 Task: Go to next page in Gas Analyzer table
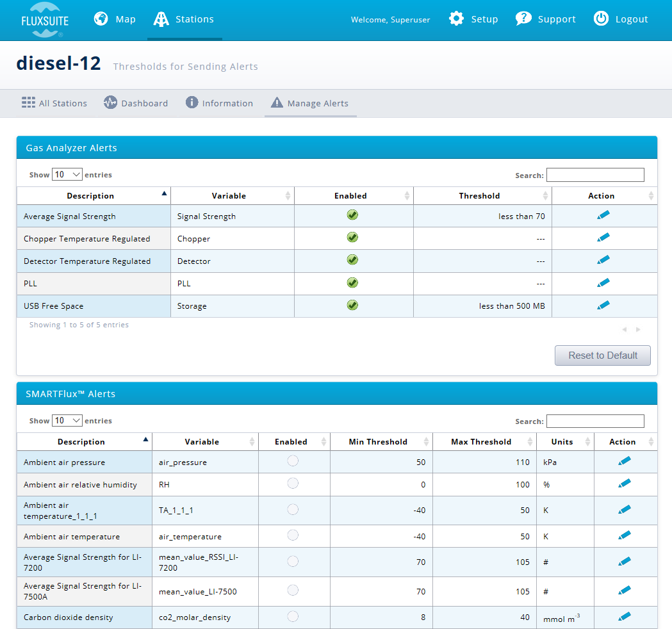click(638, 329)
